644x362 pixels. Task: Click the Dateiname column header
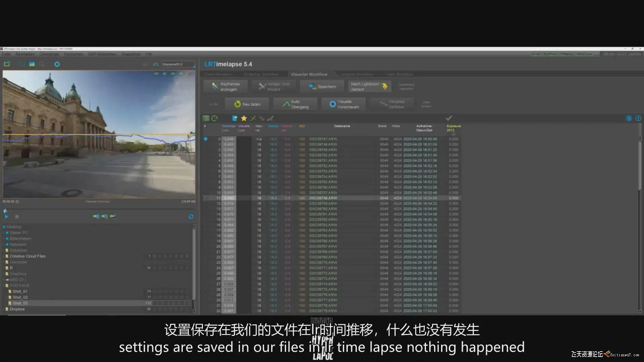[x=342, y=126]
